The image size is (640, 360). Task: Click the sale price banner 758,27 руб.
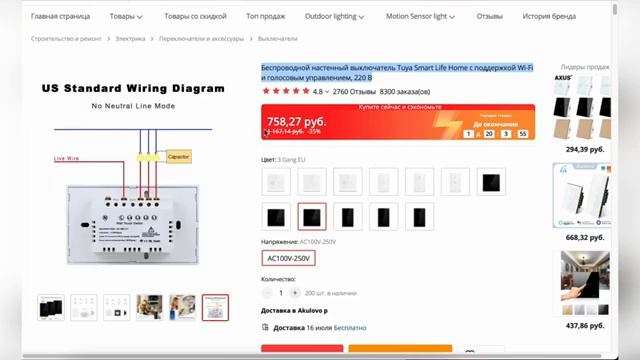click(398, 122)
